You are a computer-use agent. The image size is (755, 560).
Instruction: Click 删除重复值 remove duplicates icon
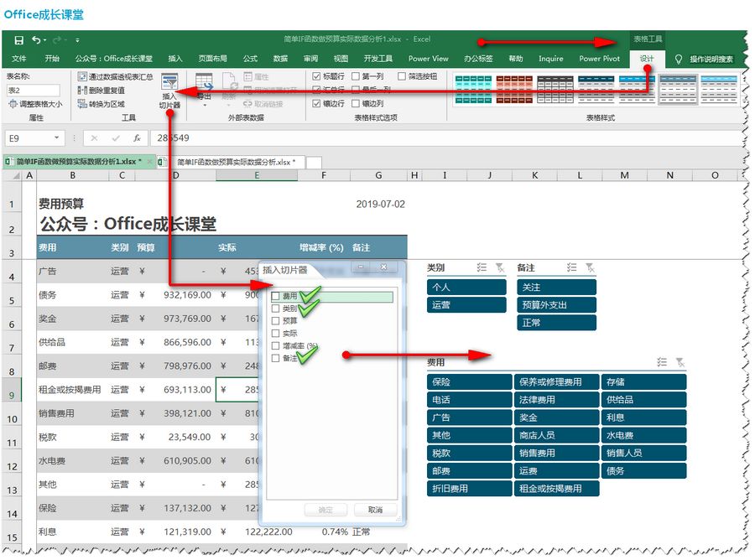pyautogui.click(x=82, y=90)
